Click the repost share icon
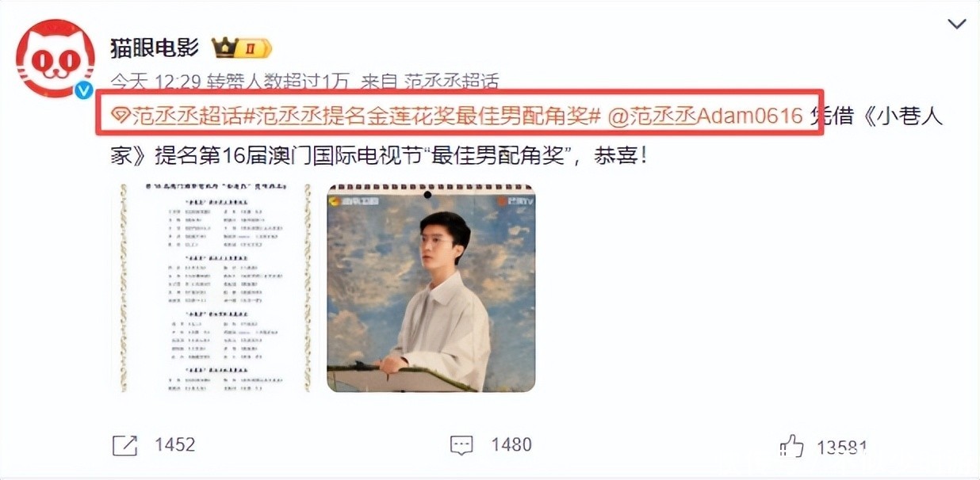Image resolution: width=980 pixels, height=480 pixels. click(x=124, y=445)
